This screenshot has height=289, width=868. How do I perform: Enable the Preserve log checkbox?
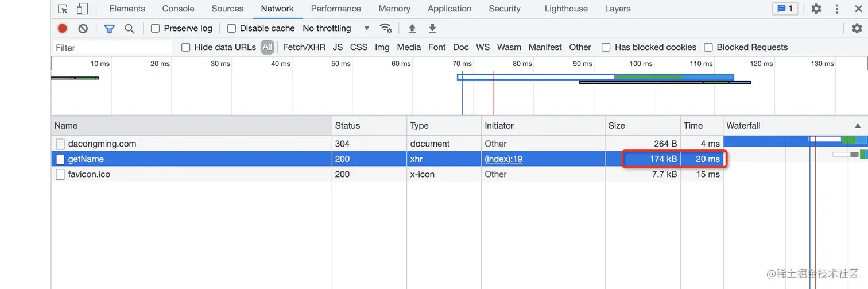[155, 28]
